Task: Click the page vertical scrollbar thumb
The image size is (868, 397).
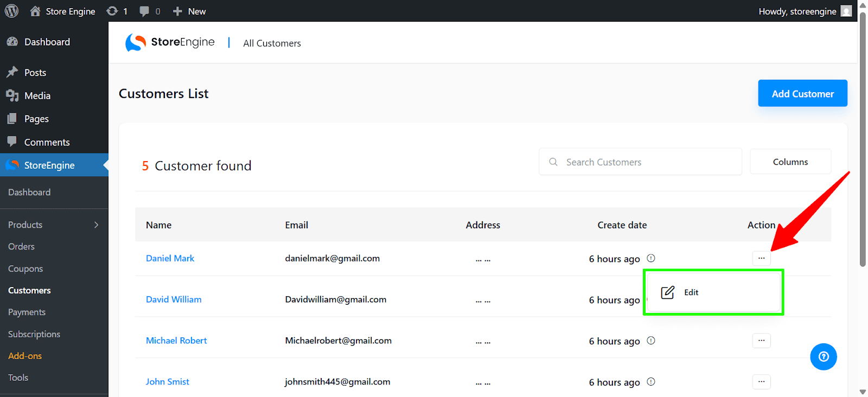Action: point(863,138)
